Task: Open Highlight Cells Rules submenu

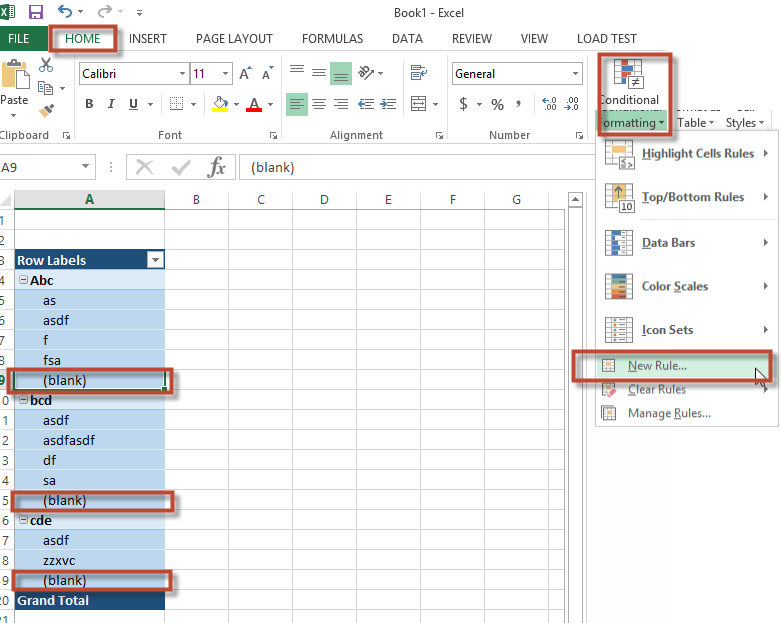Action: (x=687, y=154)
